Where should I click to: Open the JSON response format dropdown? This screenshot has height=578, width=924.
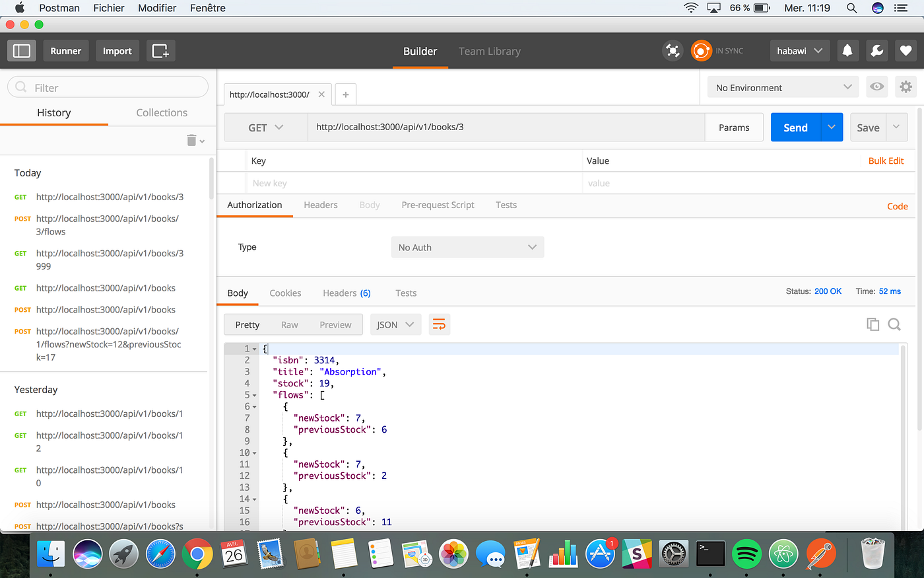[395, 324]
